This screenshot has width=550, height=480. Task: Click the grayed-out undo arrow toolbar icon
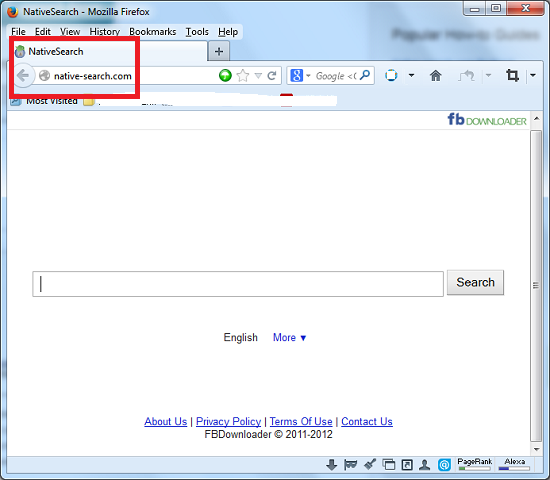tap(466, 75)
